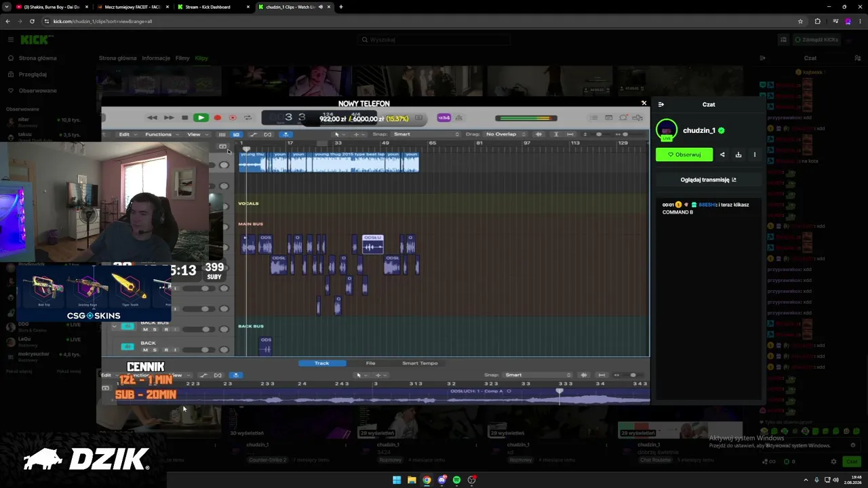Click the BACK track icon
This screenshot has width=868, height=488.
click(127, 347)
